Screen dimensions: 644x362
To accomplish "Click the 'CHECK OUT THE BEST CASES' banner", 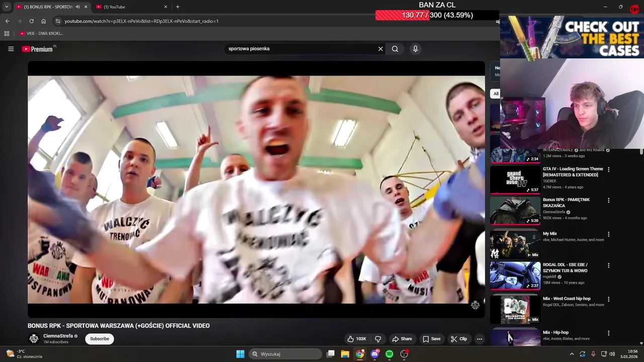I will [572, 37].
